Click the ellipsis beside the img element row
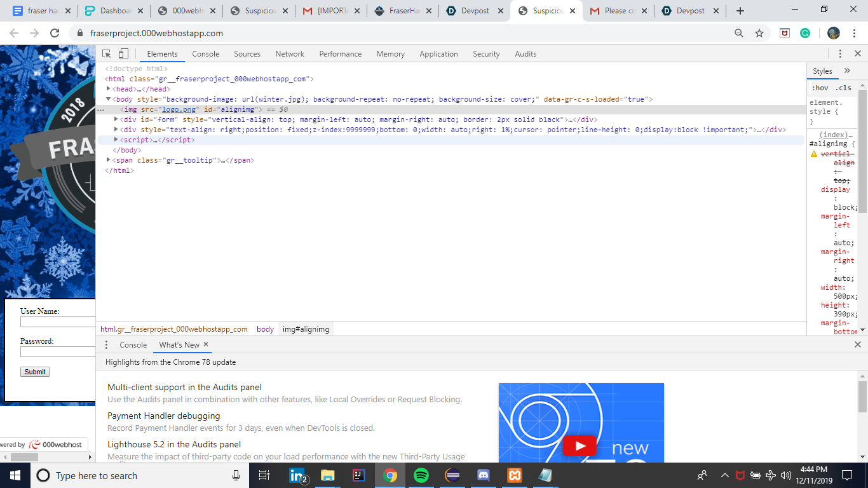Viewport: 868px width, 488px height. tap(100, 110)
